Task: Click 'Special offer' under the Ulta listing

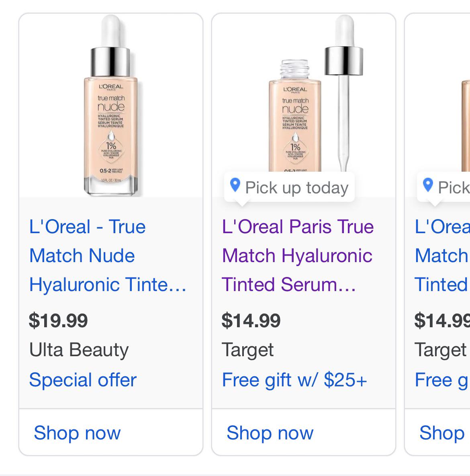Action: (x=82, y=380)
